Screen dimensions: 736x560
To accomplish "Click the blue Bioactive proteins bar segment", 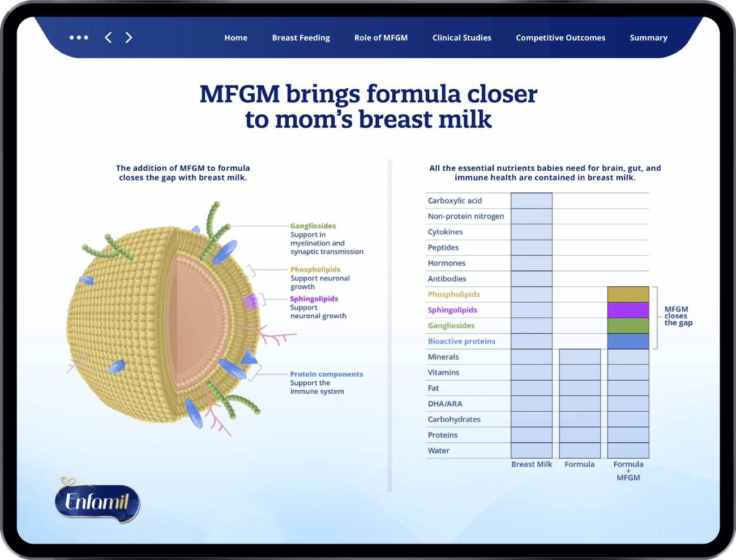I will tap(628, 341).
